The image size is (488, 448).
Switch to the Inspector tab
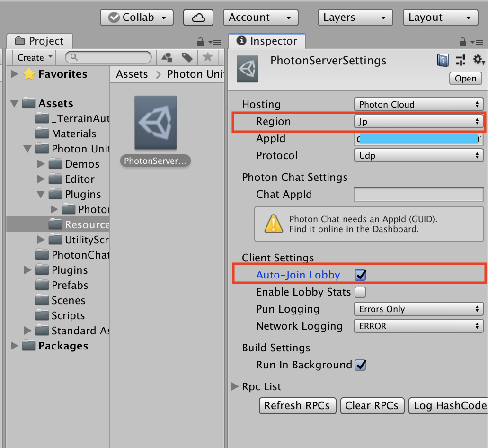(267, 41)
